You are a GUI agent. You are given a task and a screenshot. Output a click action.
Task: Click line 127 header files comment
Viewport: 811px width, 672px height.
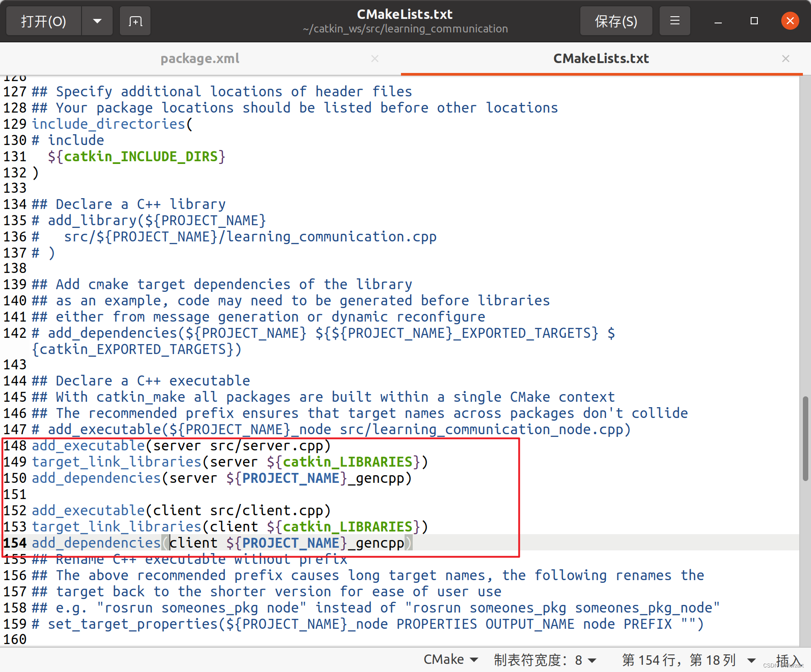(222, 91)
